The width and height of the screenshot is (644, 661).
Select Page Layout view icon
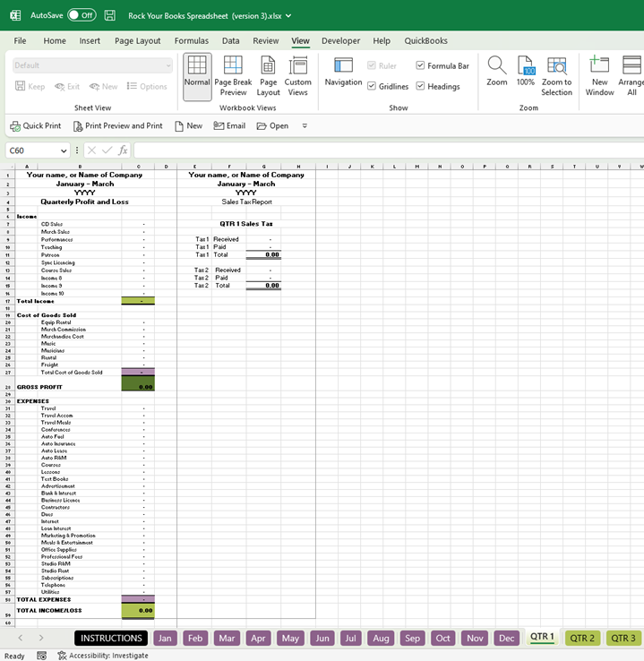pyautogui.click(x=268, y=75)
